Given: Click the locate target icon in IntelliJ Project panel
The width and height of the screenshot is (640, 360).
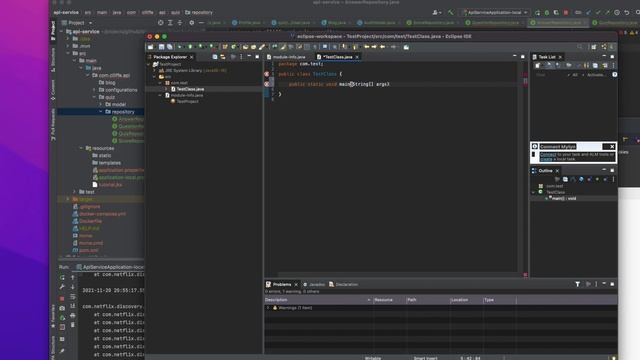Looking at the screenshot, I should click(160, 23).
